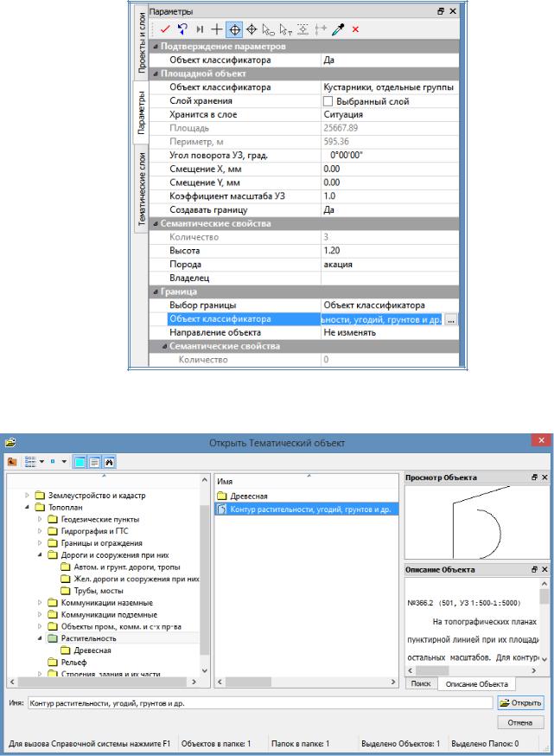Close the Просмотр Объекта pane
Screen dimensions: 554x756
point(544,477)
